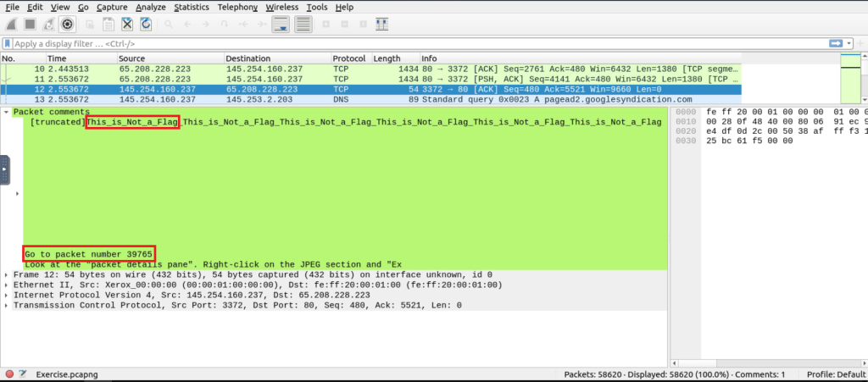
Task: Click the capture options gear icon
Action: 68,24
